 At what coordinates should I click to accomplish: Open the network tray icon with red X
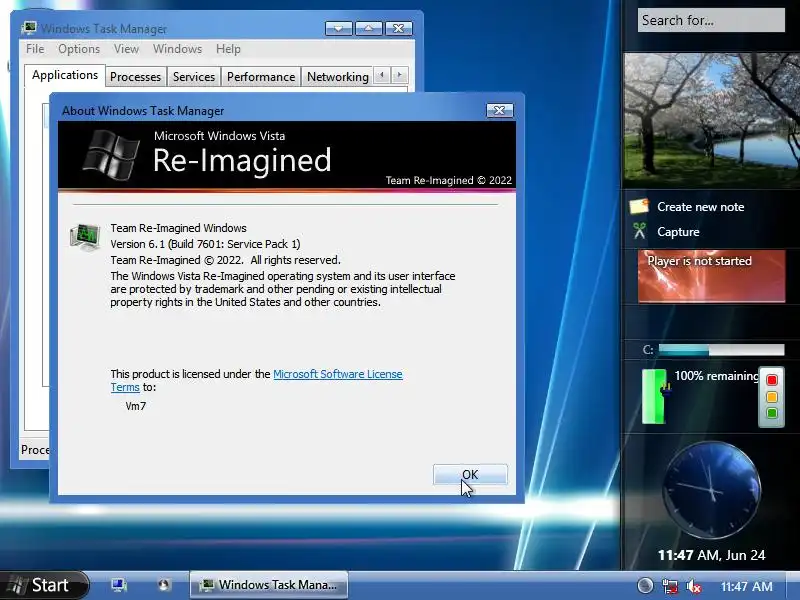tap(670, 586)
